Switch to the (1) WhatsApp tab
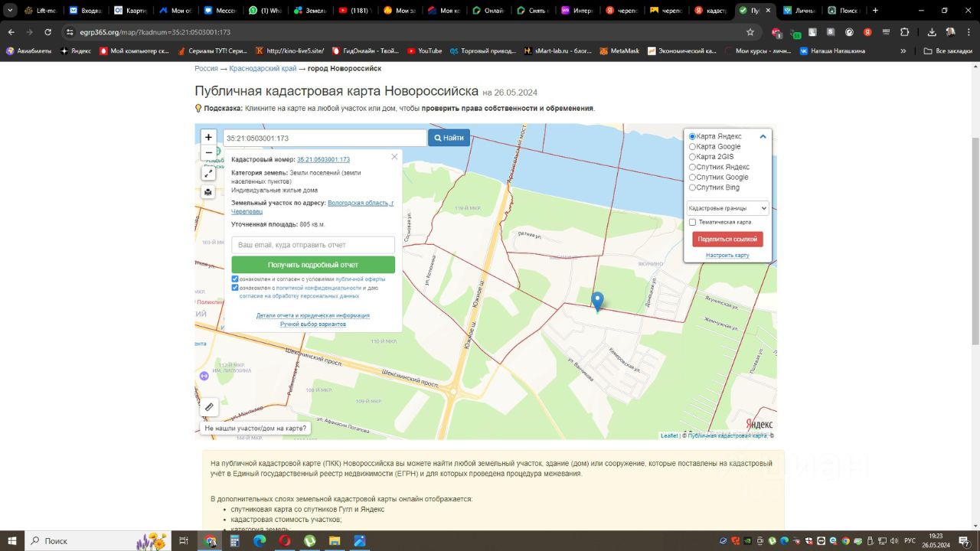 click(x=265, y=11)
